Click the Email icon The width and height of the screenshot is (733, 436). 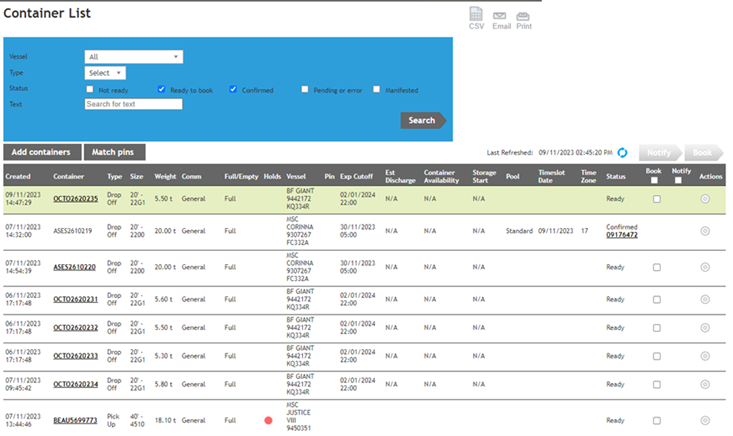501,21
